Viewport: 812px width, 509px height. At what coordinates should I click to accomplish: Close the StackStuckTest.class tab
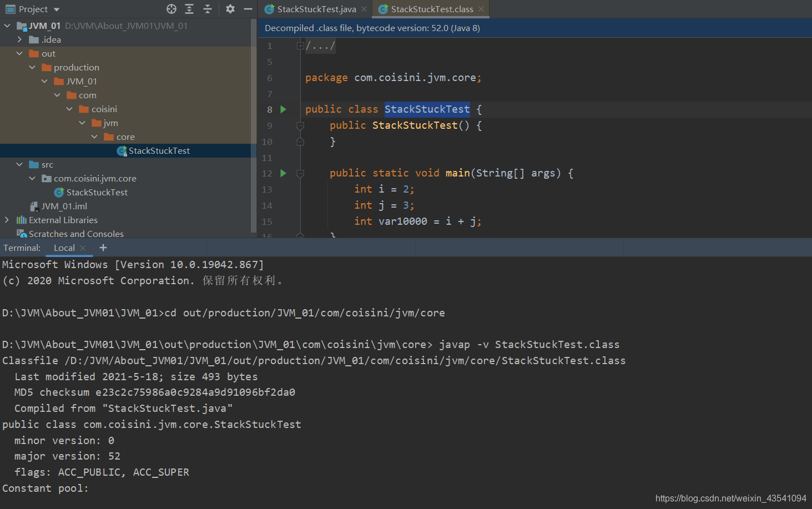pos(481,9)
